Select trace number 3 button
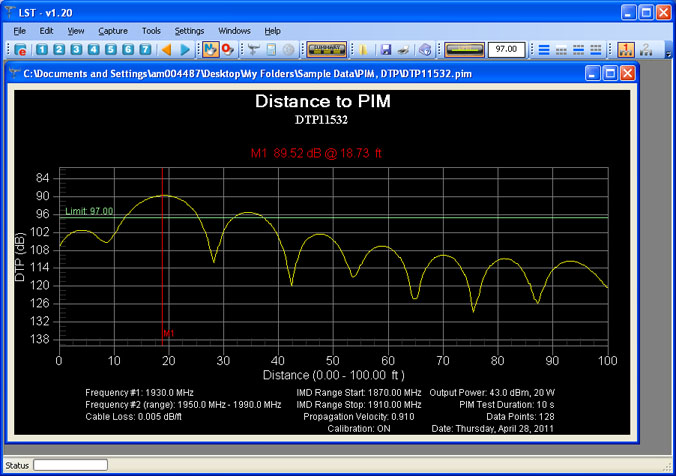The image size is (676, 476). (76, 50)
